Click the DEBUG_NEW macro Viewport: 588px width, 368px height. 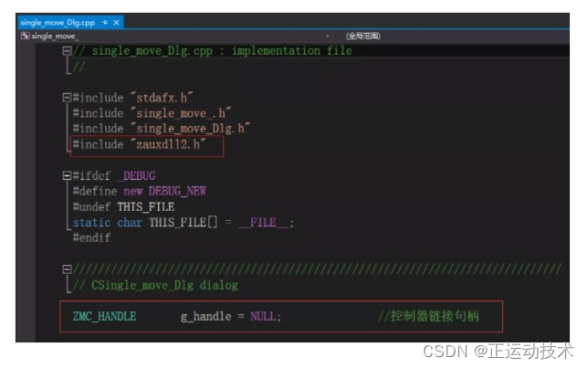click(x=177, y=192)
